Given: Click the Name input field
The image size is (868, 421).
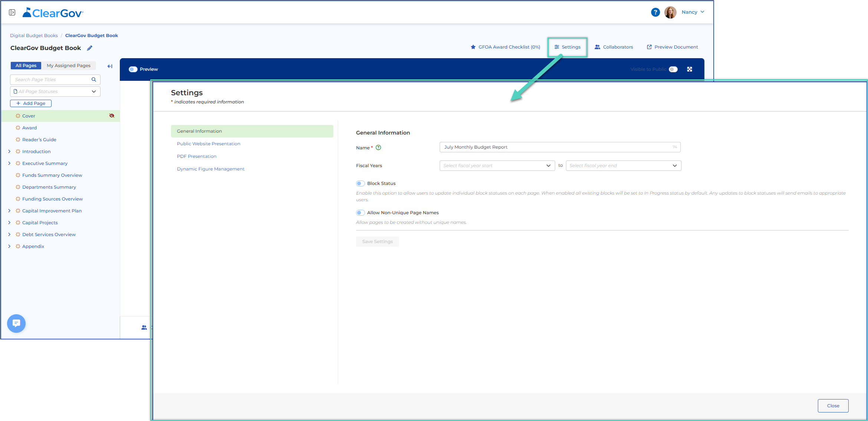Looking at the screenshot, I should 560,147.
